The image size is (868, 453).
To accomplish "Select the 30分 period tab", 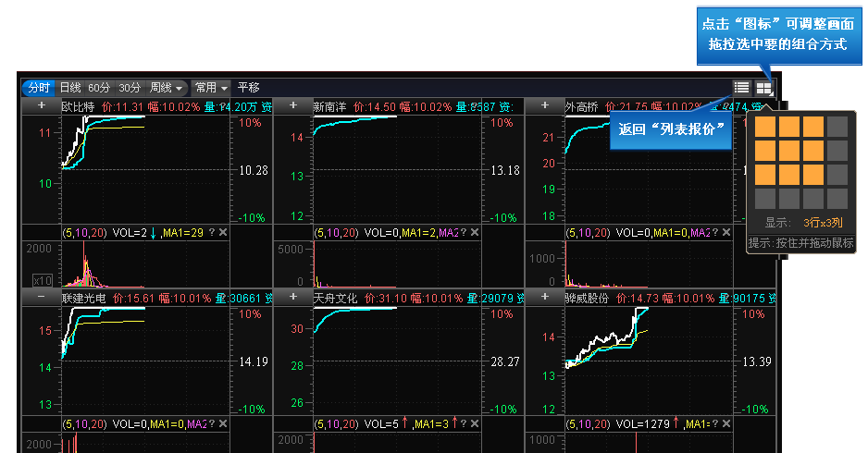I will [130, 88].
